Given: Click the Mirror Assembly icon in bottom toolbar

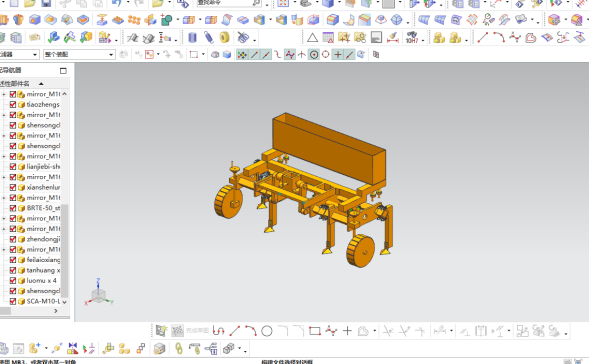Looking at the screenshot, I should coord(72,349).
